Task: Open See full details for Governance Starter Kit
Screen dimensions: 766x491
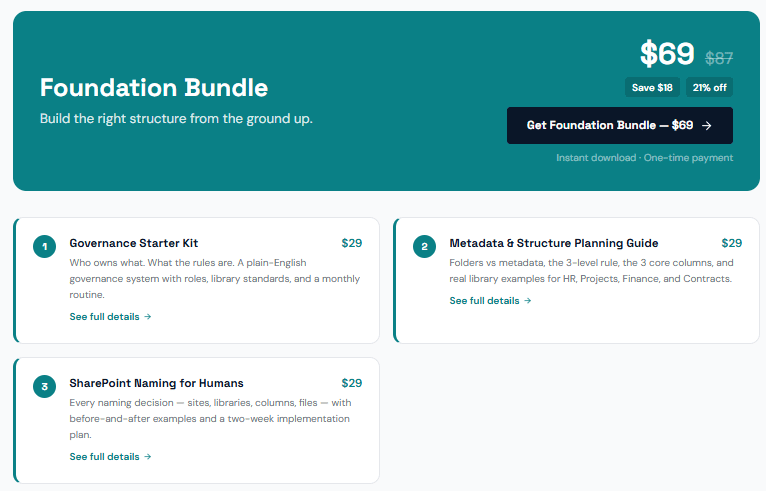Action: [x=105, y=317]
